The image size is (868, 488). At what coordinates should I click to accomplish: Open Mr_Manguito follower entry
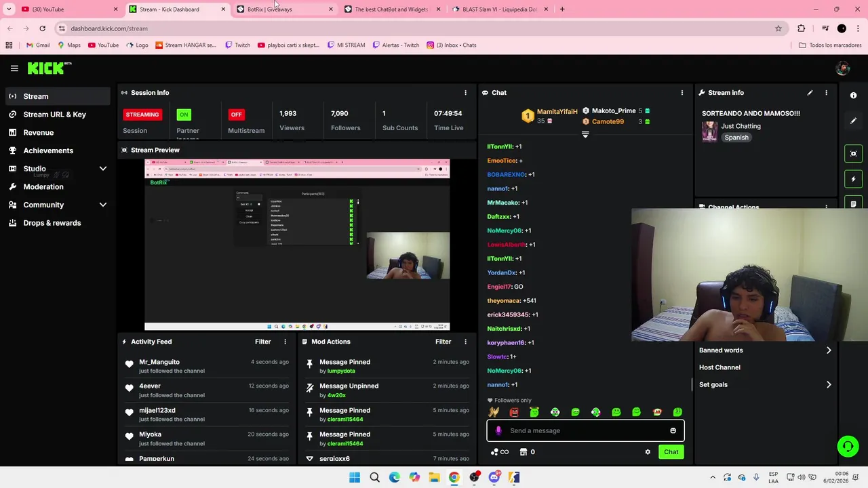point(207,366)
